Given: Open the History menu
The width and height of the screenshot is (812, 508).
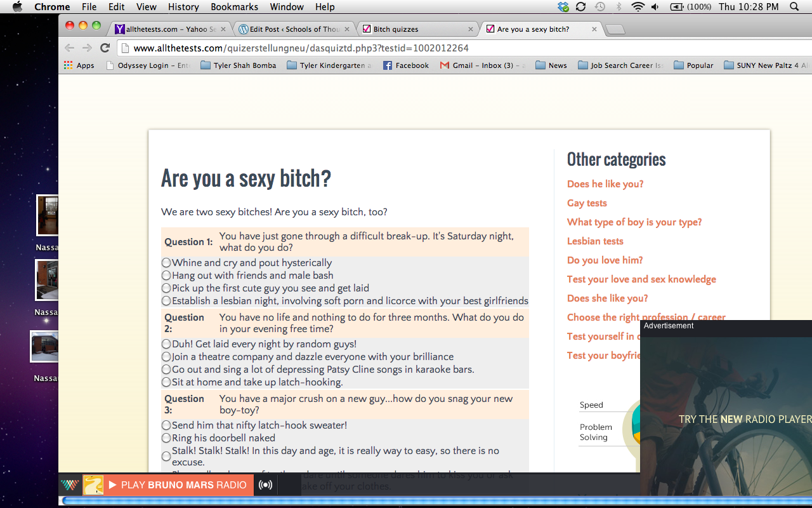Looking at the screenshot, I should point(183,7).
